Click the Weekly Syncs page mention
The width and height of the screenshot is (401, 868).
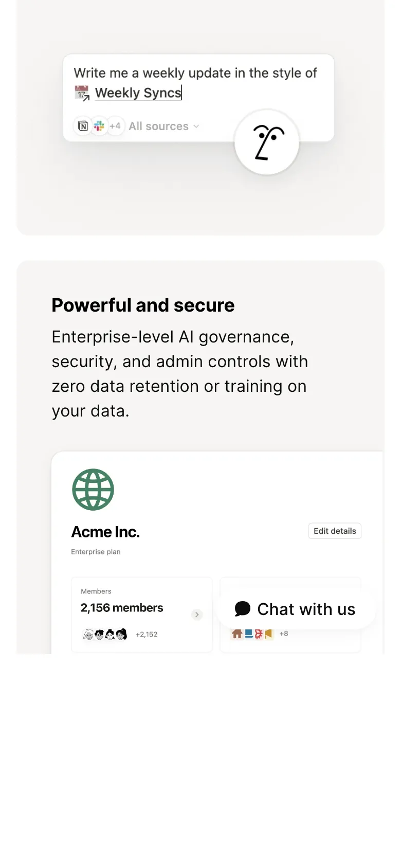(138, 93)
